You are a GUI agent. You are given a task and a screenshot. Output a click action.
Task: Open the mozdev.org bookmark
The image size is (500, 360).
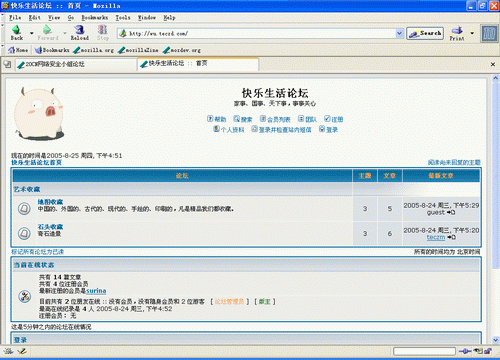pos(182,50)
